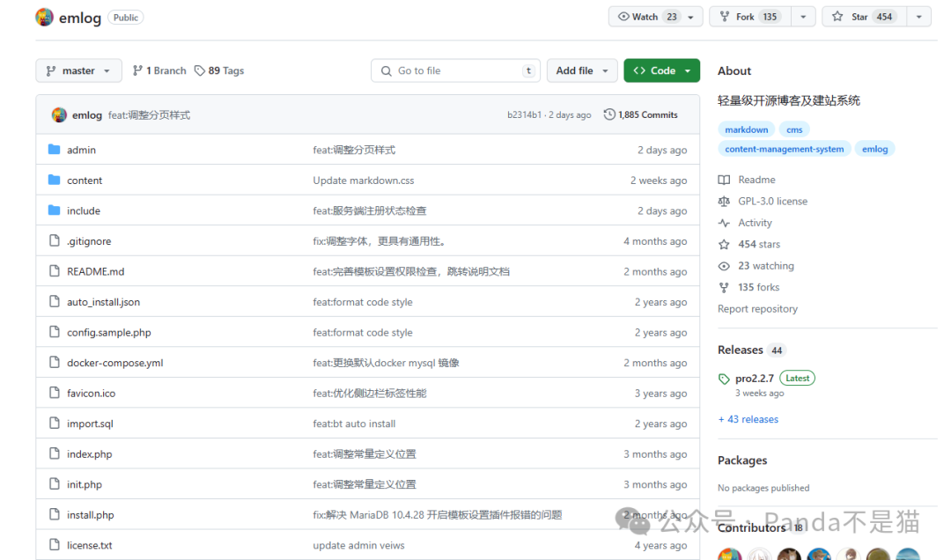This screenshot has width=951, height=560.
Task: Click the 23 watching eye icon
Action: (724, 266)
